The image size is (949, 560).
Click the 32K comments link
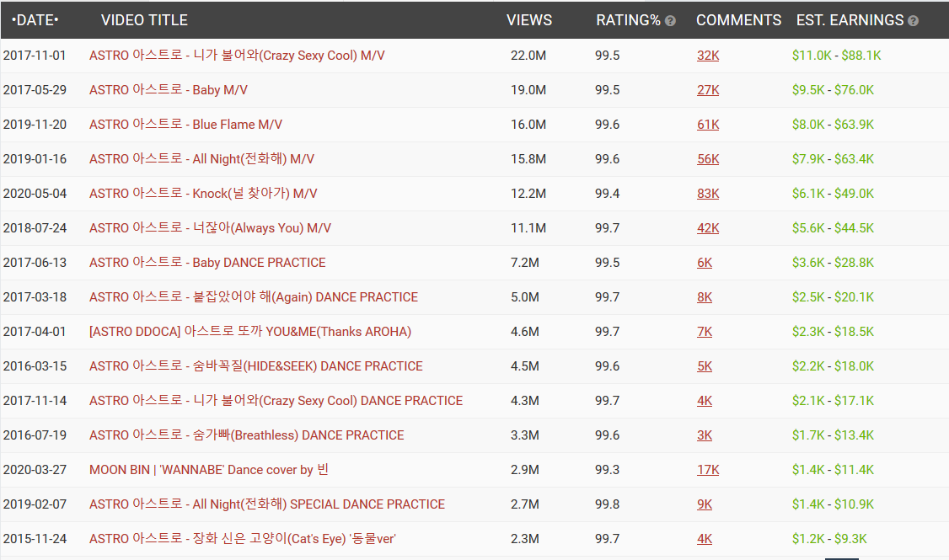tap(708, 55)
